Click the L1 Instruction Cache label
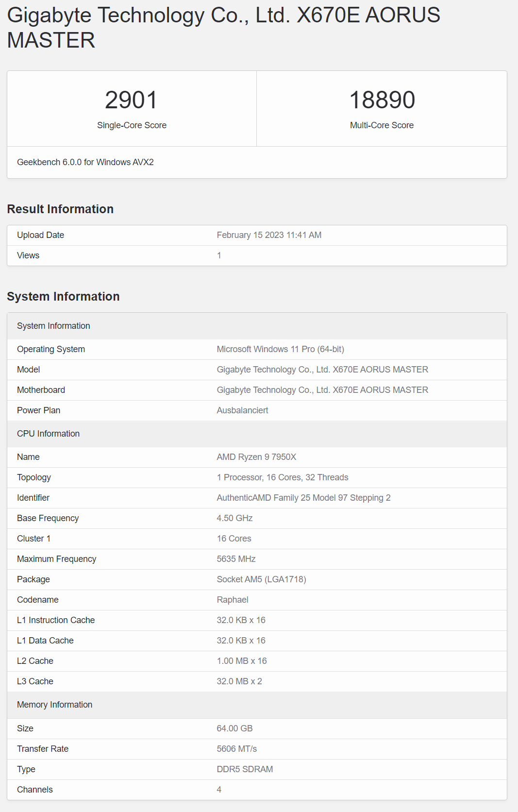This screenshot has height=812, width=518. (x=56, y=620)
